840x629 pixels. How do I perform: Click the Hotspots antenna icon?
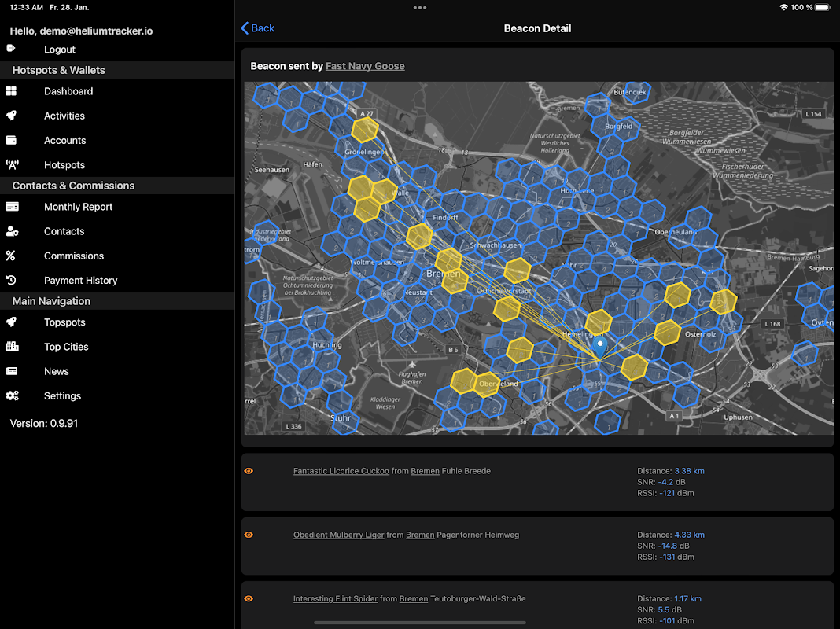12,165
